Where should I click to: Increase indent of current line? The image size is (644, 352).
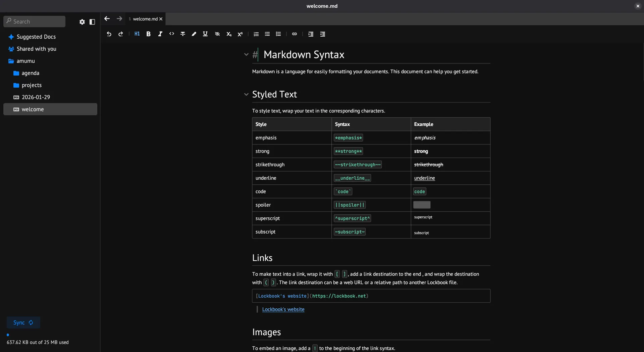311,34
